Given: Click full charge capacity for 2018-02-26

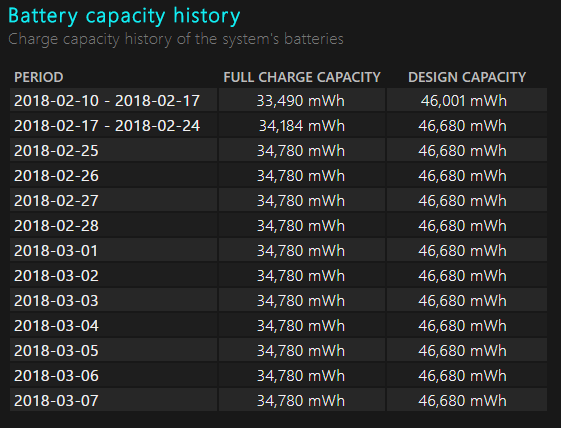Looking at the screenshot, I should 302,175.
